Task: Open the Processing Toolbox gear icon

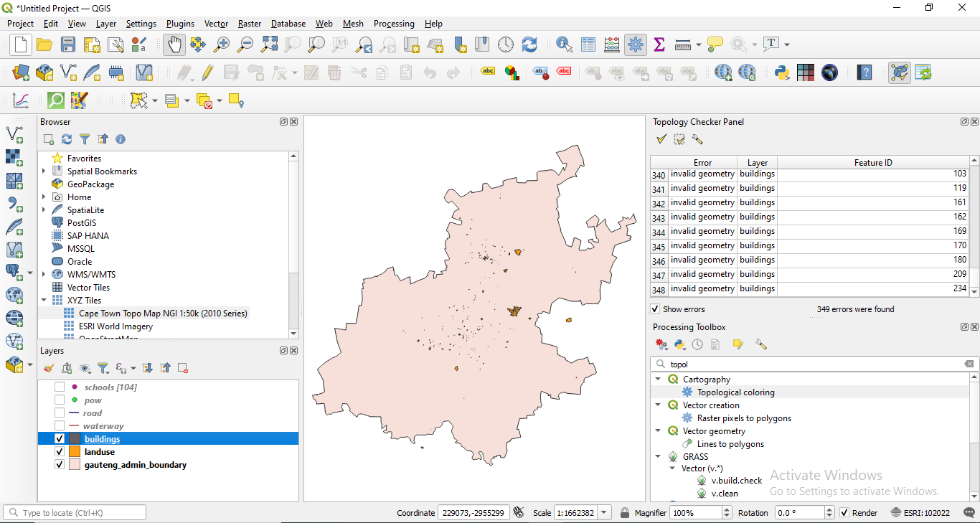Action: (636, 44)
